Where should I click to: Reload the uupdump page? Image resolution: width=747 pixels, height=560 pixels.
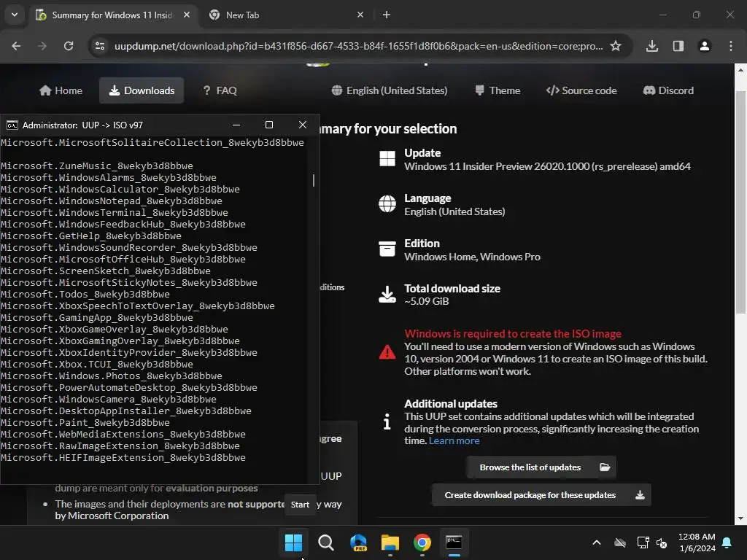[69, 46]
